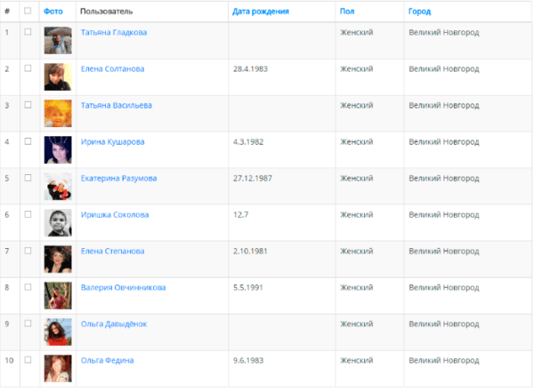Open Елена Солтанова's profile link
The height and width of the screenshot is (392, 534).
[x=112, y=68]
